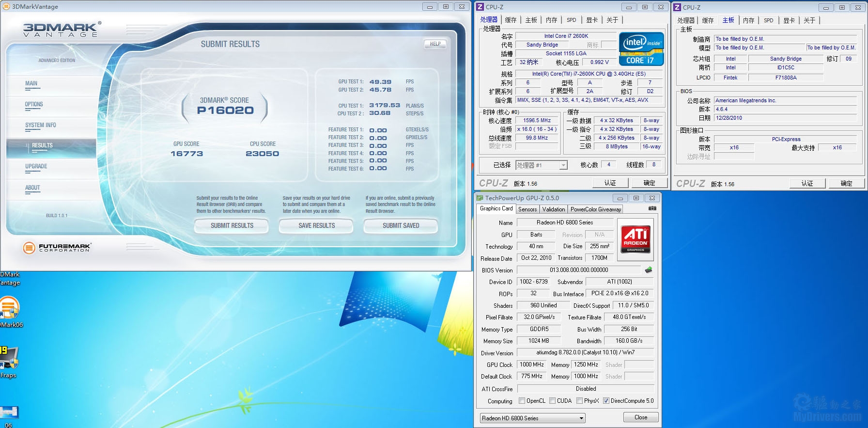Select the Graphics Card tab
This screenshot has height=428, width=868.
(496, 208)
